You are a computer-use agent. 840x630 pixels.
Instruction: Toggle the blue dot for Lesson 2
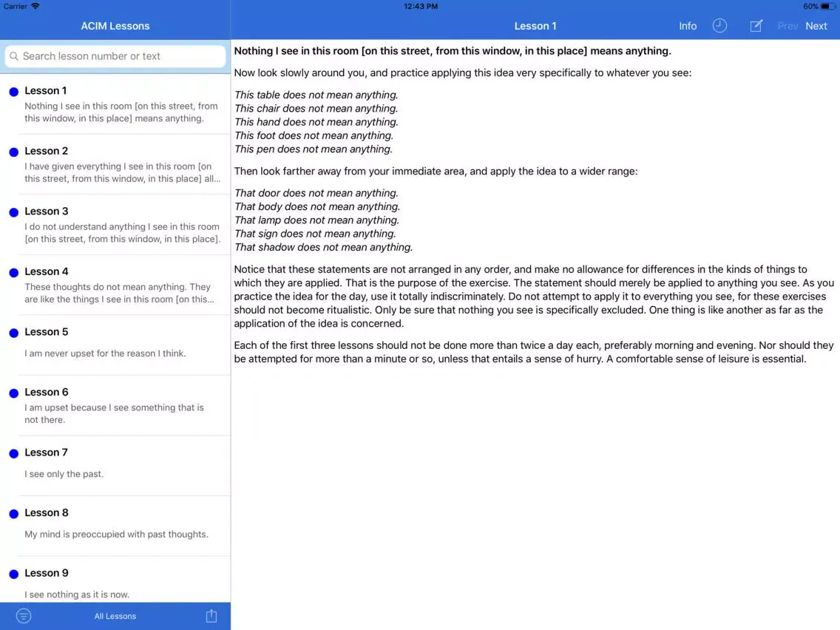[x=14, y=152]
